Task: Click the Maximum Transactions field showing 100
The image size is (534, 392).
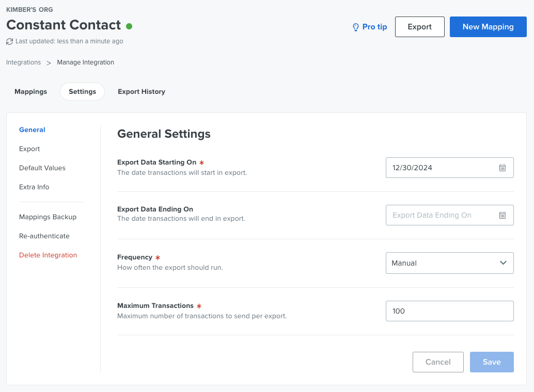Action: (x=449, y=311)
